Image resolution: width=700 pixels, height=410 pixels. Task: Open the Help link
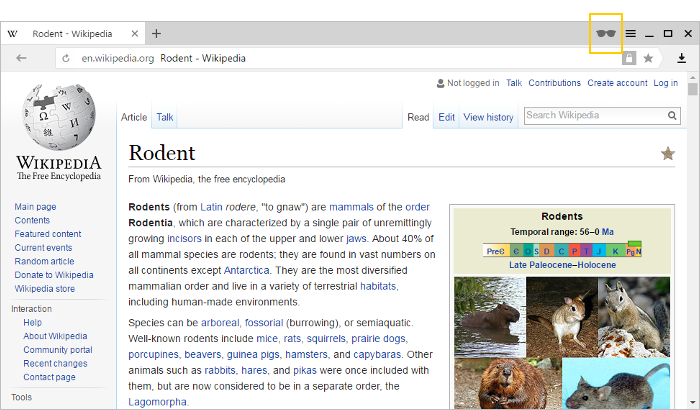(x=33, y=322)
